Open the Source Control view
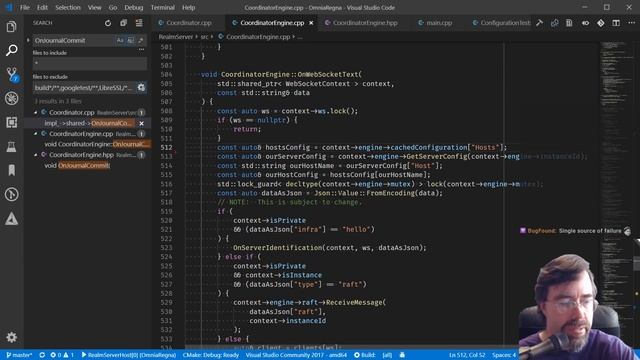The height and width of the screenshot is (360, 640). click(x=11, y=75)
